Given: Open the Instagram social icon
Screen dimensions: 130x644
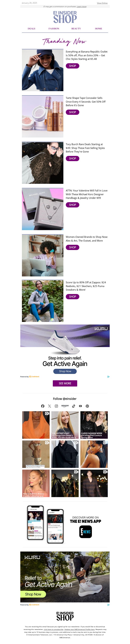Looking at the screenshot, I should pos(56,406).
